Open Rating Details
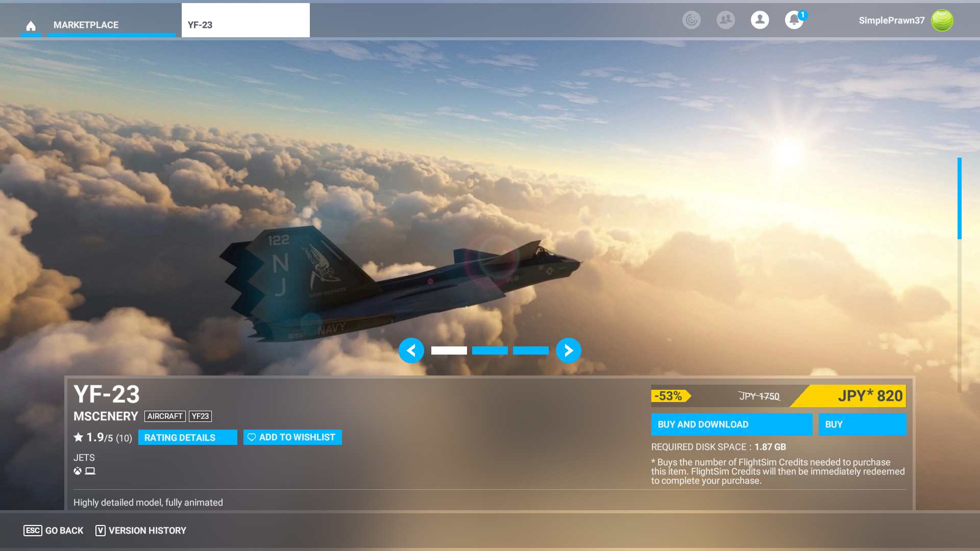The image size is (980, 551). (188, 437)
